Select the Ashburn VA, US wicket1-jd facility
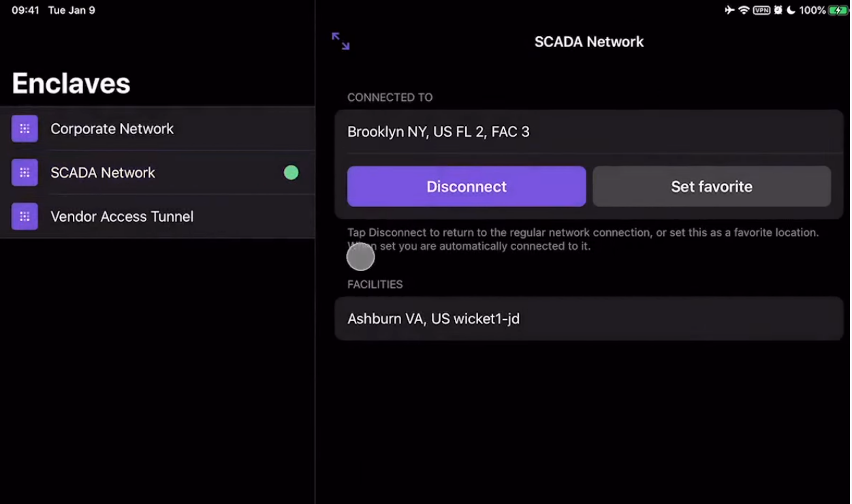Image resolution: width=852 pixels, height=504 pixels. (588, 319)
